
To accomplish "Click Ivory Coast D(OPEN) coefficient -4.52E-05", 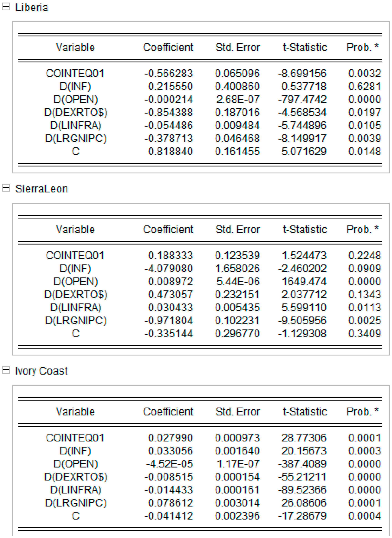I will [x=169, y=463].
